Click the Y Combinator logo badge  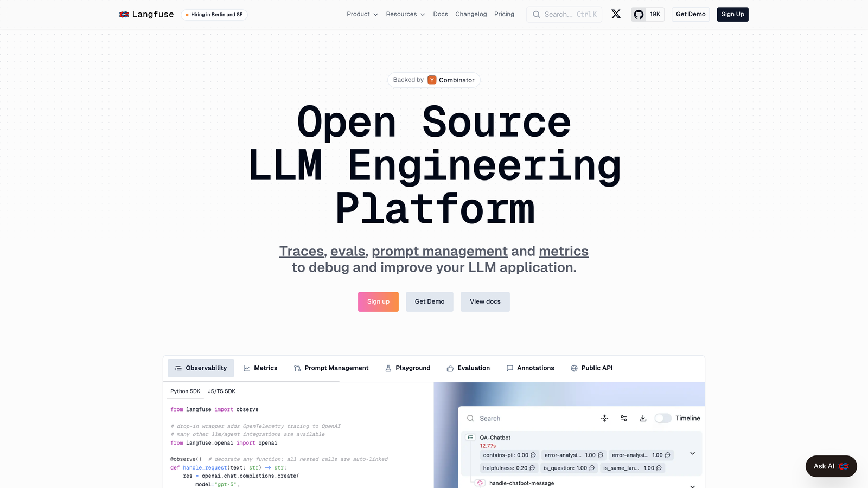click(432, 80)
